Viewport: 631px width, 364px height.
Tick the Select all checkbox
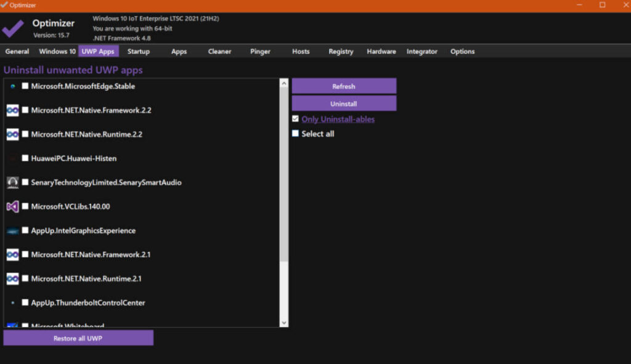pos(295,133)
